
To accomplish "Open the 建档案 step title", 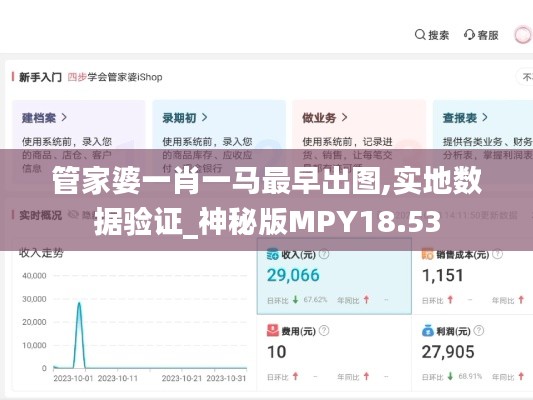I will click(39, 118).
